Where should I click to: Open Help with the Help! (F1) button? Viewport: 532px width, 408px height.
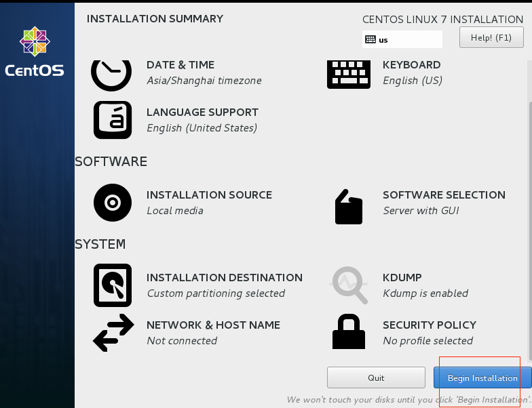(x=491, y=37)
